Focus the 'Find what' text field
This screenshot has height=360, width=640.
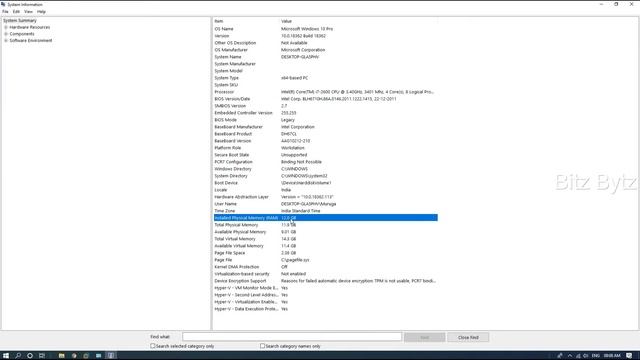click(292, 337)
